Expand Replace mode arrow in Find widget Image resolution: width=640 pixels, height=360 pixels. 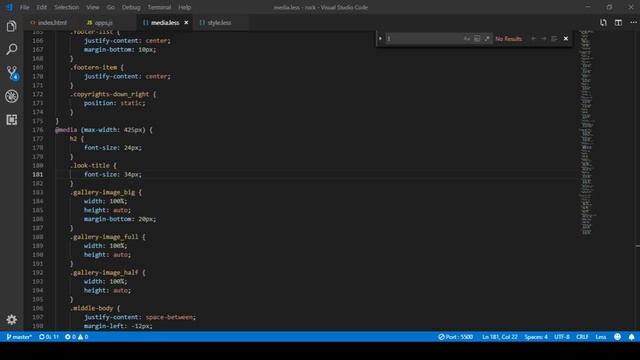[x=380, y=38]
